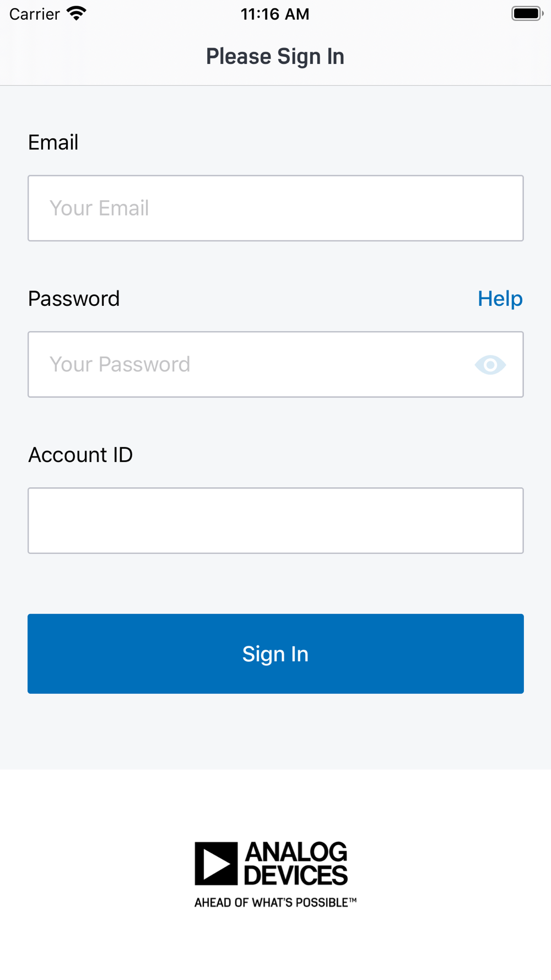Tap the trademark symbol after POSSIBLE
This screenshot has width=551, height=980.
353,900
